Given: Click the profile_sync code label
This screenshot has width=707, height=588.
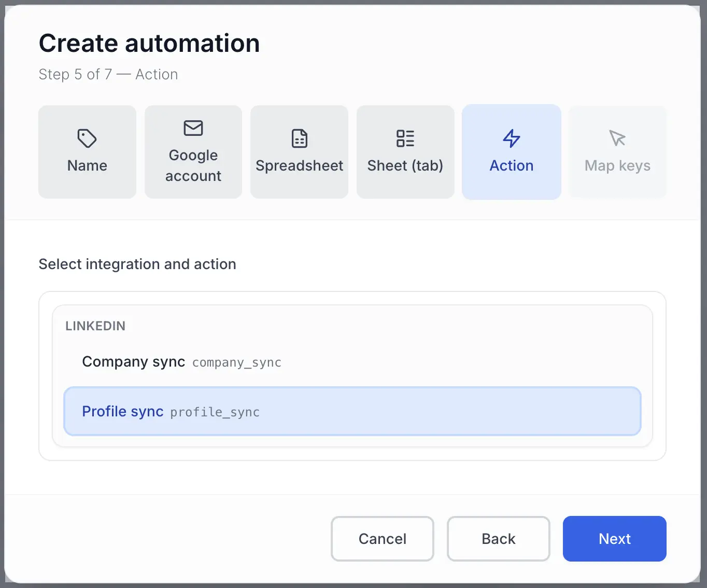Looking at the screenshot, I should pyautogui.click(x=215, y=412).
